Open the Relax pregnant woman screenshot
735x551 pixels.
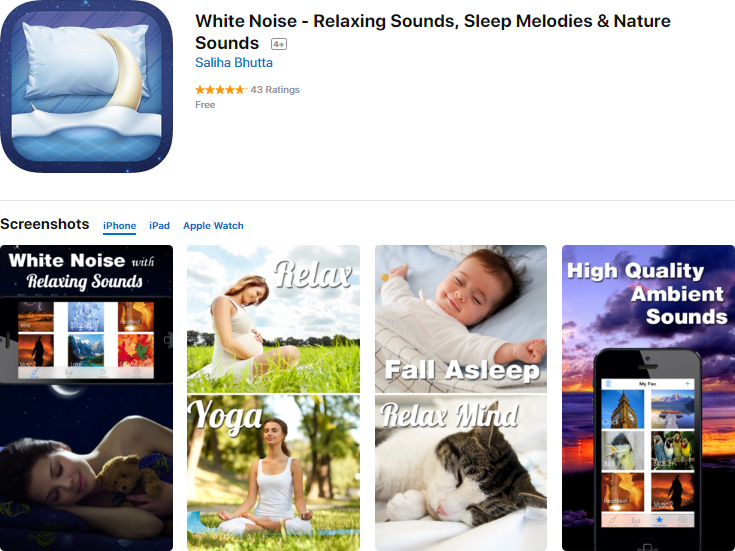(x=273, y=319)
